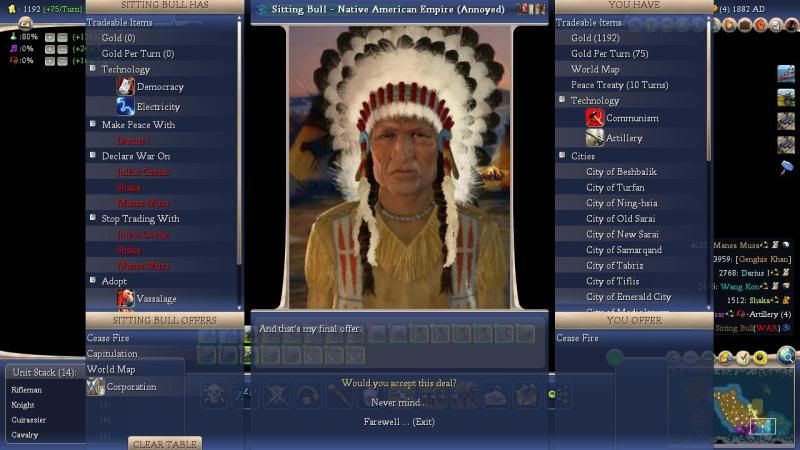Click Darius I under Make Peace With
The image size is (800, 450).
(x=134, y=140)
